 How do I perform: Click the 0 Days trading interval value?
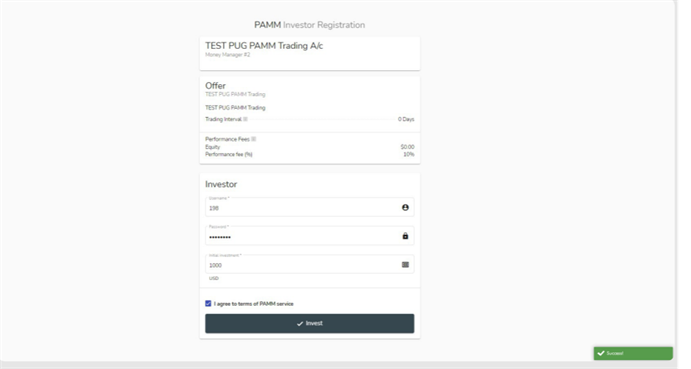point(406,119)
